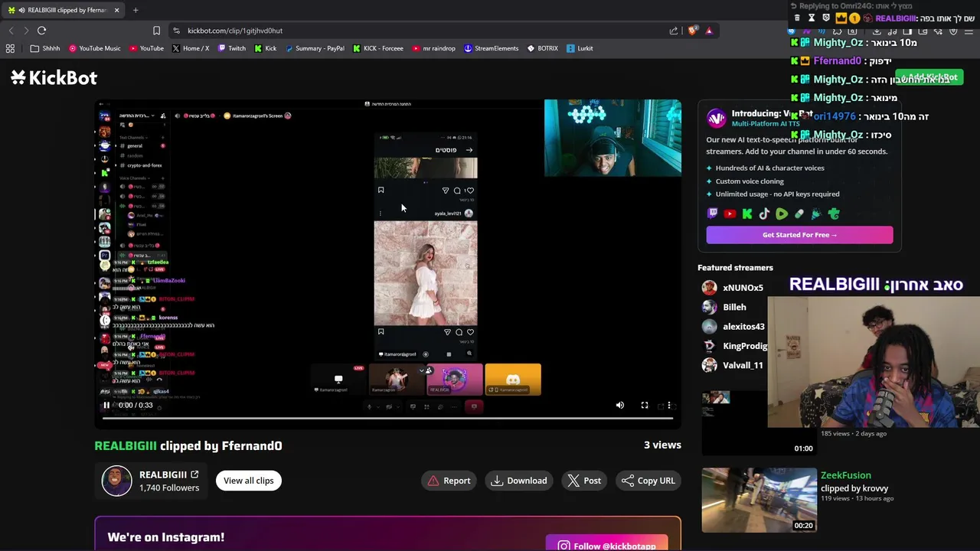View all clips button
Screen dimensions: 980x551
[248, 481]
